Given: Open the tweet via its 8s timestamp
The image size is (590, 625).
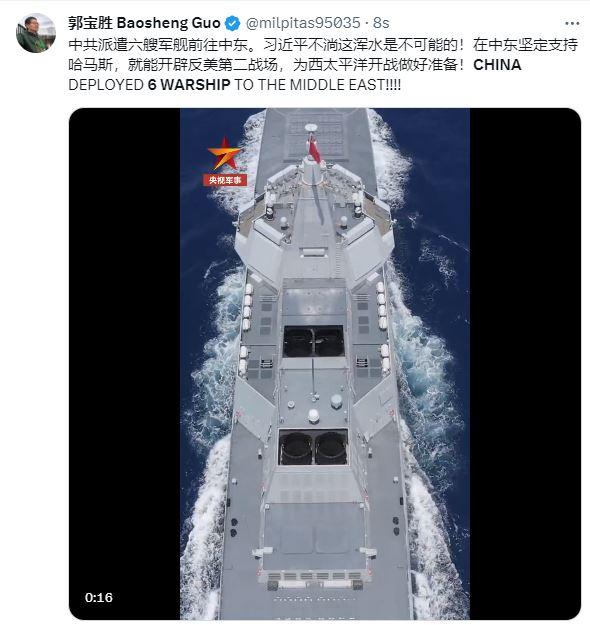Looking at the screenshot, I should coord(381,23).
